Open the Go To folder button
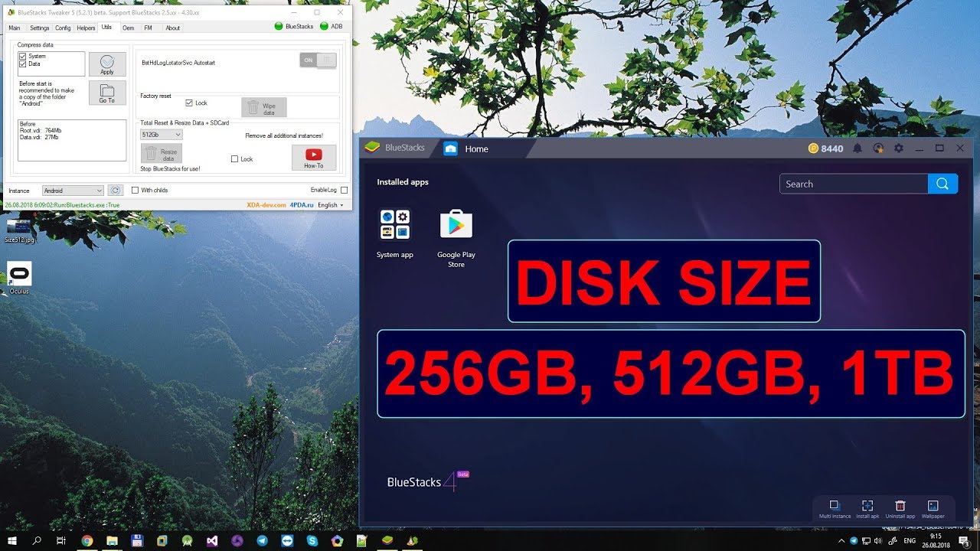980x551 pixels. (x=107, y=93)
